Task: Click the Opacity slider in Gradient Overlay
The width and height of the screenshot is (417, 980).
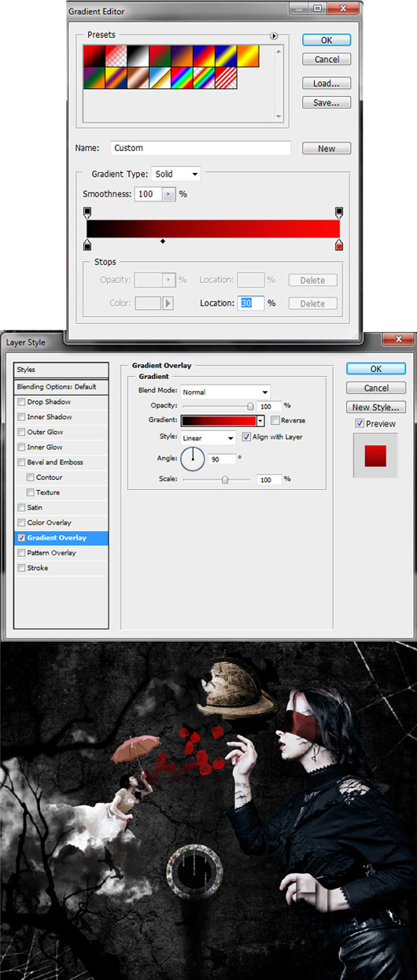Action: (x=217, y=407)
